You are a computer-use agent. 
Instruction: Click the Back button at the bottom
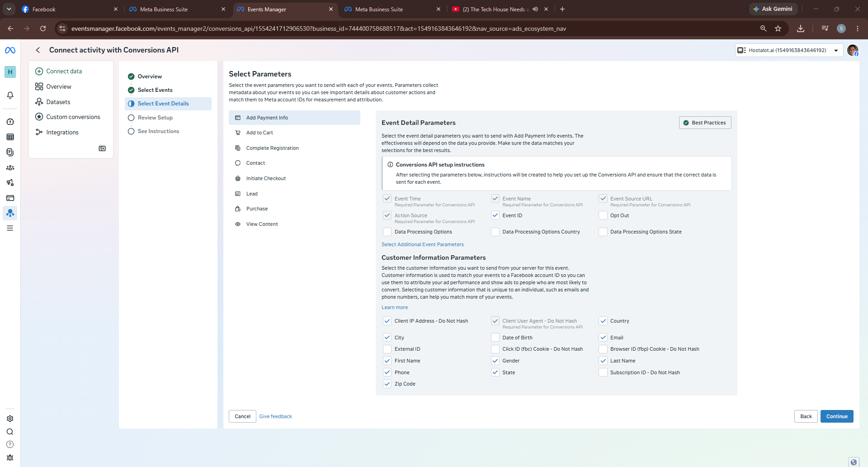point(806,416)
